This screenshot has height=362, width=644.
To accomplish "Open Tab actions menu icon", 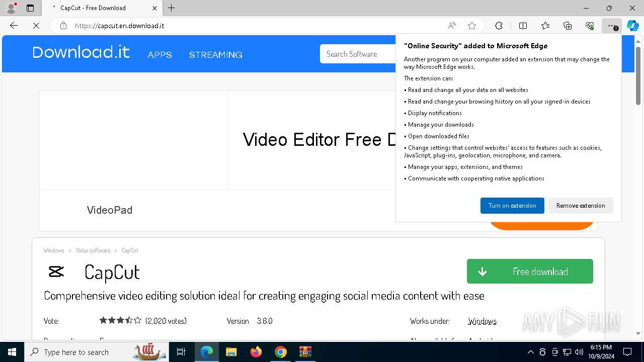I will [x=30, y=8].
